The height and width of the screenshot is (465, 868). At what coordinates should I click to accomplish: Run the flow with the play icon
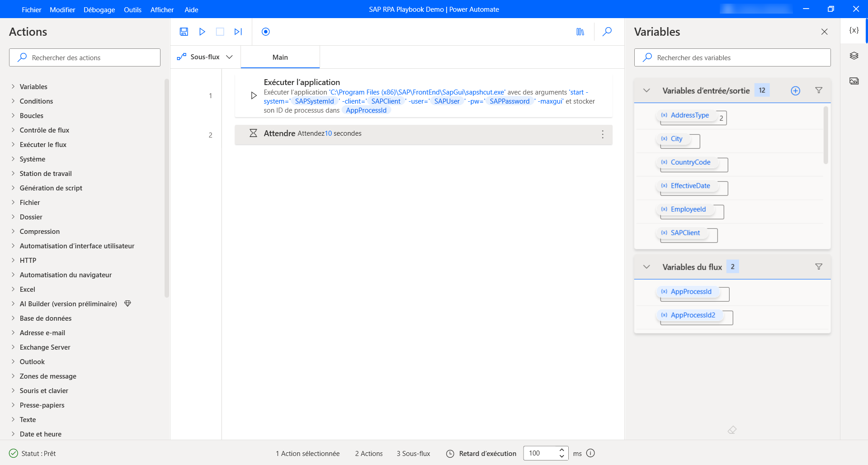coord(202,32)
